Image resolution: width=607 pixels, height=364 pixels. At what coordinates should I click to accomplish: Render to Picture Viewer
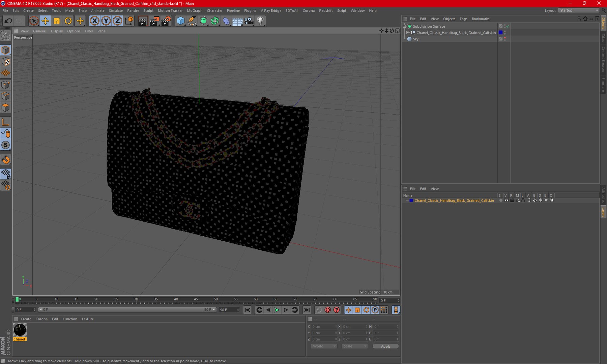(x=154, y=21)
